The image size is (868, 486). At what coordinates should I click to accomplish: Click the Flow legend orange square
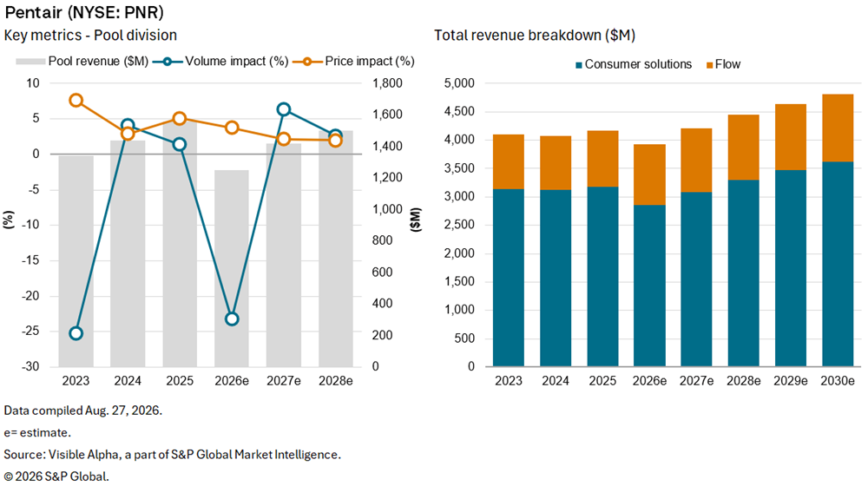709,65
